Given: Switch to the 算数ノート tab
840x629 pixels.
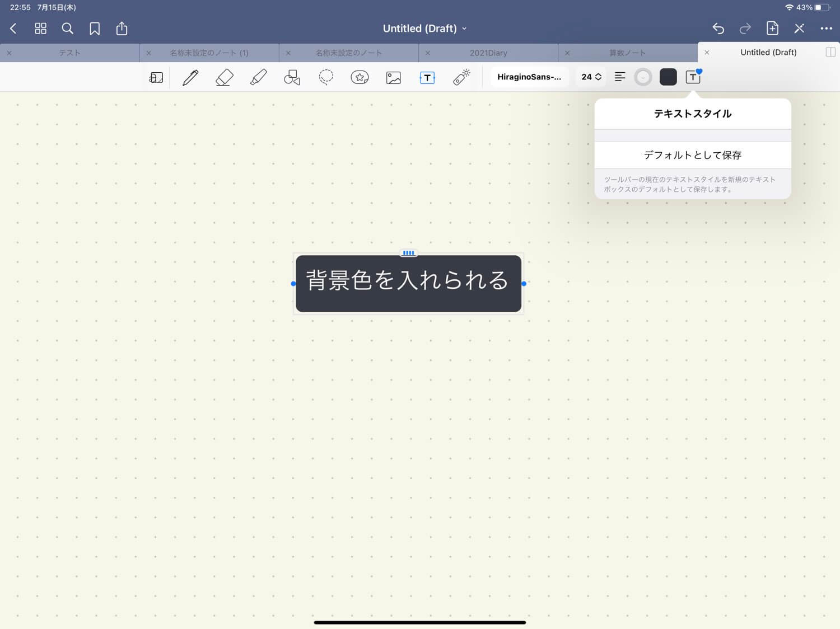Looking at the screenshot, I should coord(628,53).
